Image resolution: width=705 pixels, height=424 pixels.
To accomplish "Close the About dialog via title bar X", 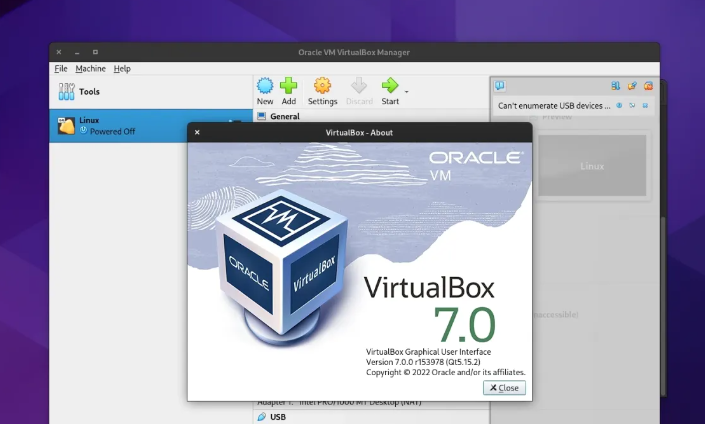I will click(197, 132).
